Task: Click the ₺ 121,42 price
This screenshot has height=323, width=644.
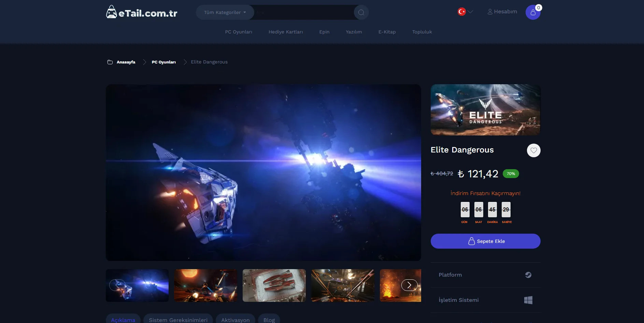Action: (478, 174)
